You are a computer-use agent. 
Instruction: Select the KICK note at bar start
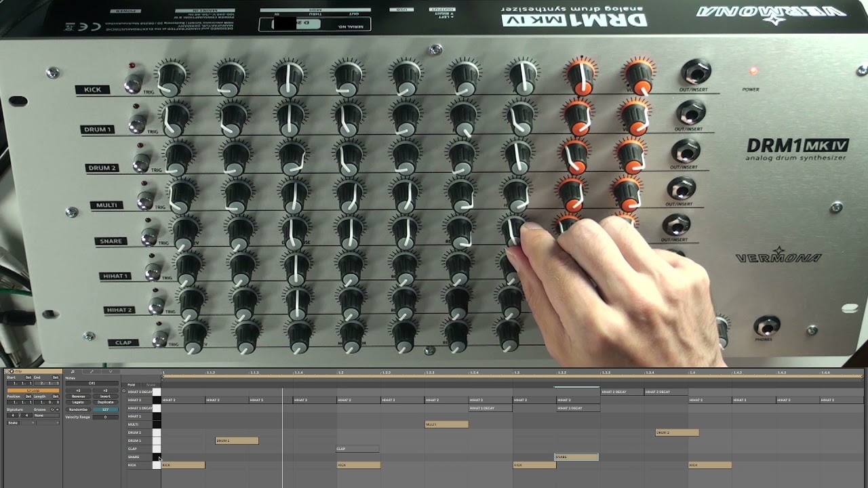click(x=183, y=465)
